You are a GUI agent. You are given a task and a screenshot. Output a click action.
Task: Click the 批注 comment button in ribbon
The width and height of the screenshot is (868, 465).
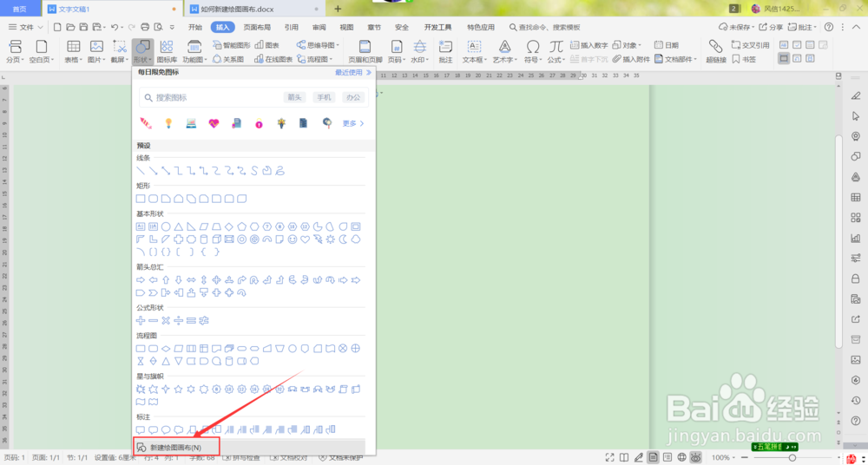445,51
